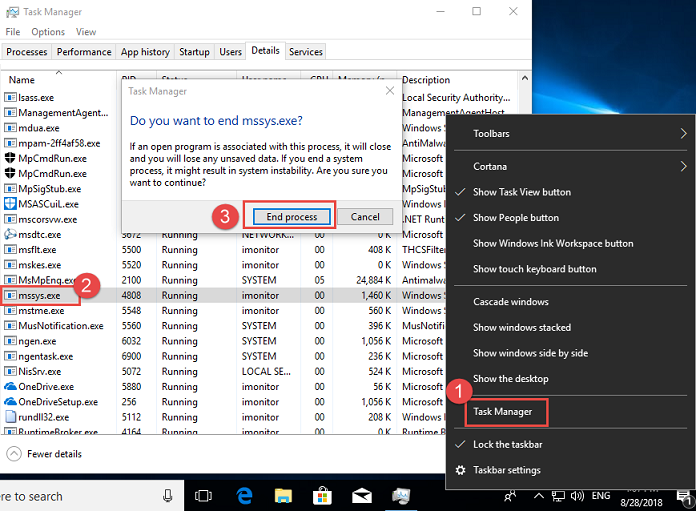The width and height of the screenshot is (696, 511).
Task: Switch to the Processes tab
Action: pyautogui.click(x=27, y=52)
